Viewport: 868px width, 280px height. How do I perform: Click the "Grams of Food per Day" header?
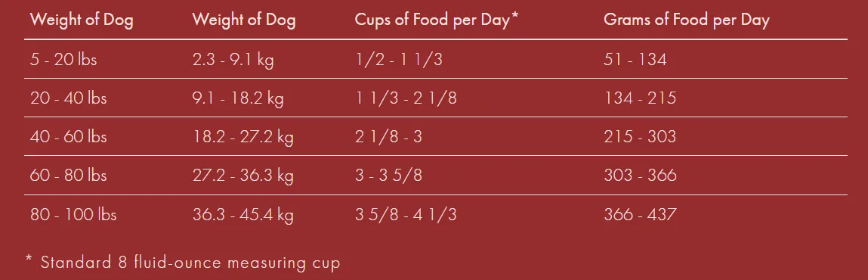coord(687,20)
